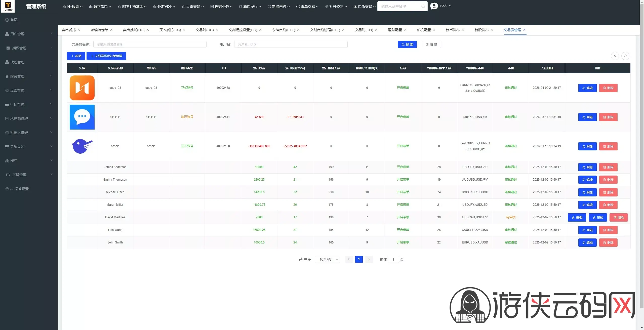Viewport: 644px width, 330px height.
Task: Open the 10条/页 page size dropdown
Action: click(327, 259)
